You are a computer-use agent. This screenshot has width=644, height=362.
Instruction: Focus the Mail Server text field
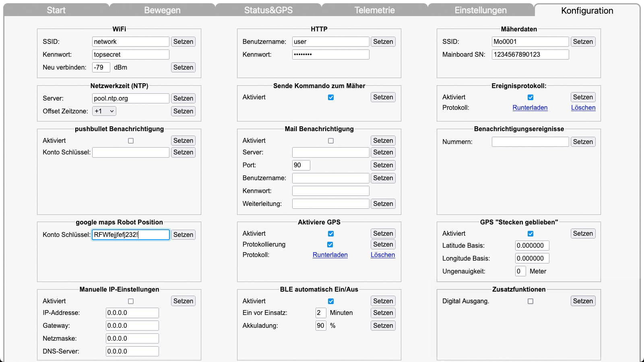click(x=330, y=152)
